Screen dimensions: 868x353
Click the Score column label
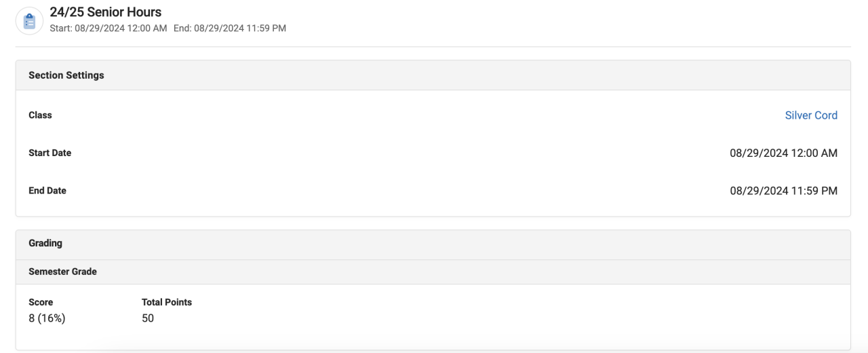pyautogui.click(x=41, y=302)
